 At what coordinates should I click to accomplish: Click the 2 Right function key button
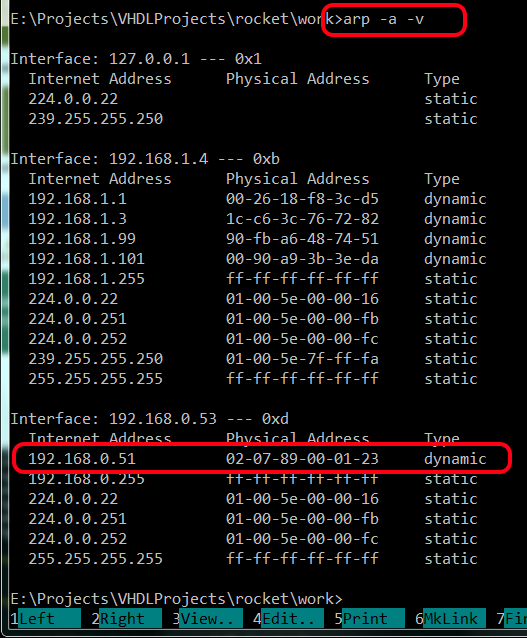[x=127, y=619]
